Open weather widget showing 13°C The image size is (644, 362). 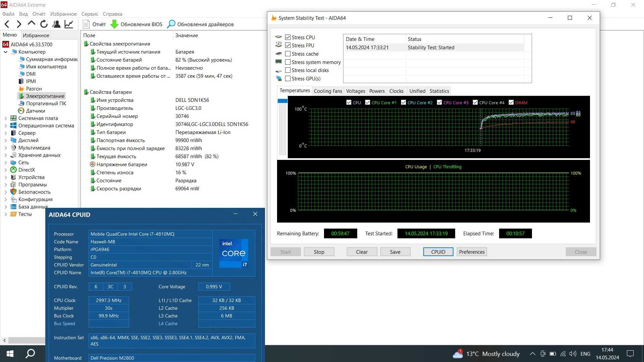[486, 354]
